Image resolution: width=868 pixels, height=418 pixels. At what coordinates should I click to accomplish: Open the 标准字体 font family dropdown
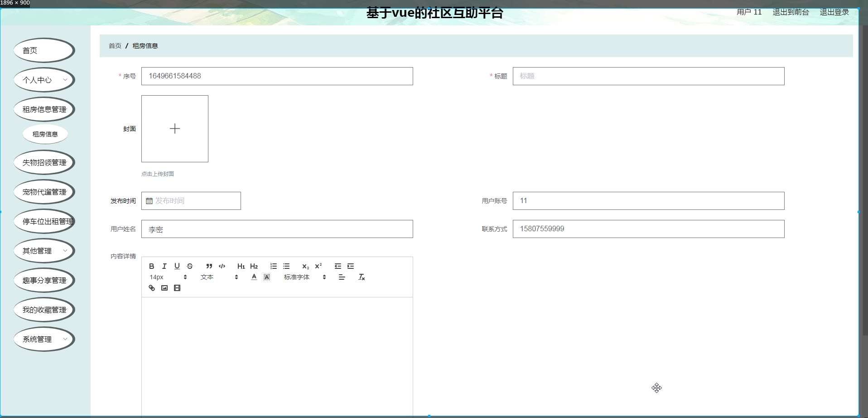pyautogui.click(x=305, y=277)
